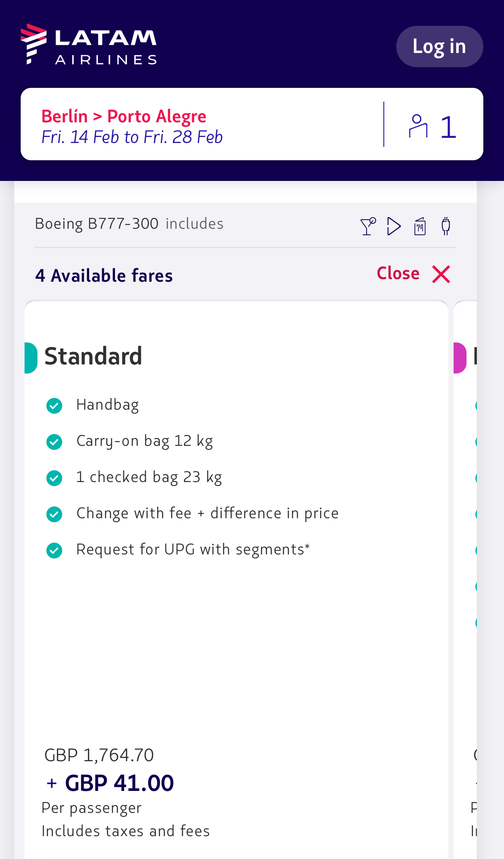The width and height of the screenshot is (504, 859).
Task: Click the cocktail drinks amenity icon
Action: [x=368, y=226]
